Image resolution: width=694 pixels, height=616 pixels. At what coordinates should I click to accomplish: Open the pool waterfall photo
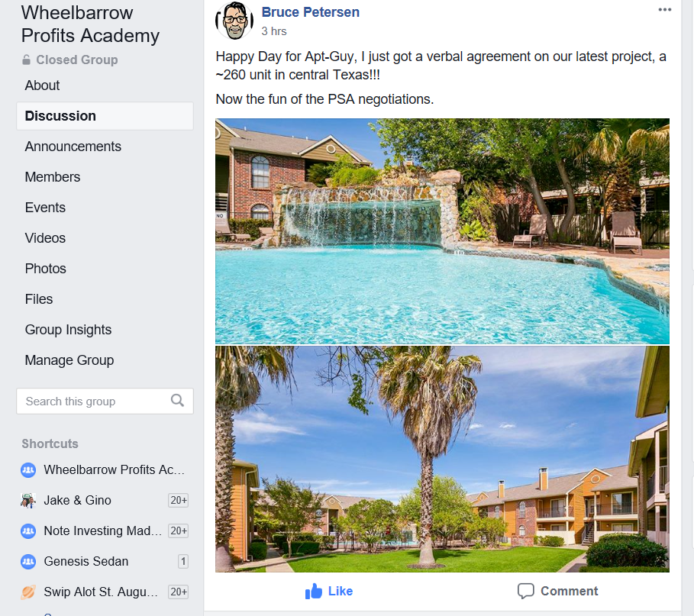coord(442,231)
